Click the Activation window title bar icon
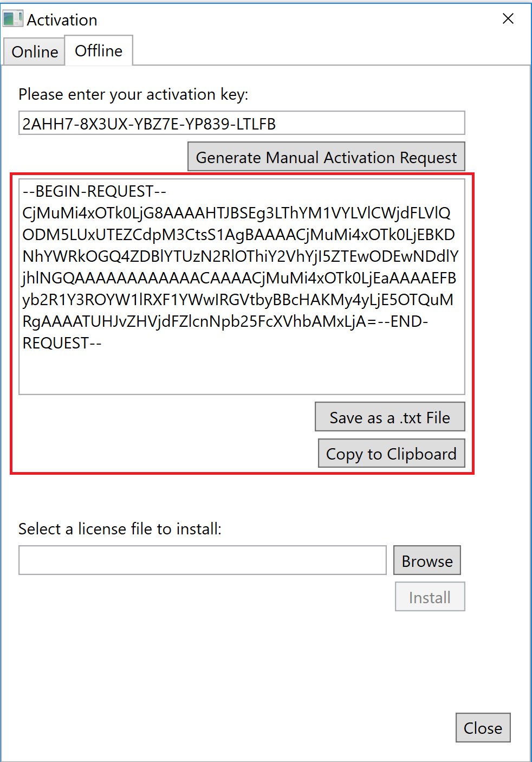 click(x=12, y=18)
